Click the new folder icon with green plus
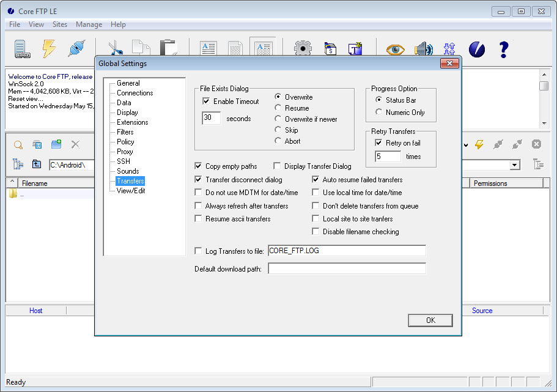Image resolution: width=557 pixels, height=392 pixels. (56, 144)
